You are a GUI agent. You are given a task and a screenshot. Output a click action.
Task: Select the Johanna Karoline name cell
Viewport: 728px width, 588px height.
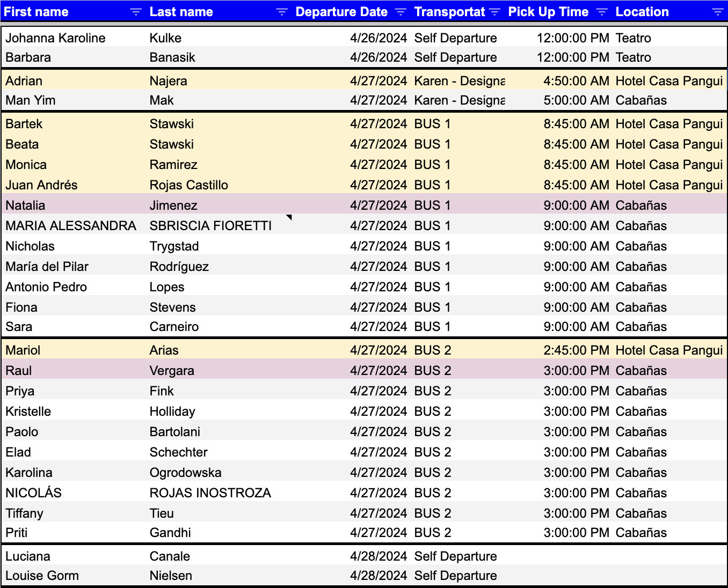[55, 38]
